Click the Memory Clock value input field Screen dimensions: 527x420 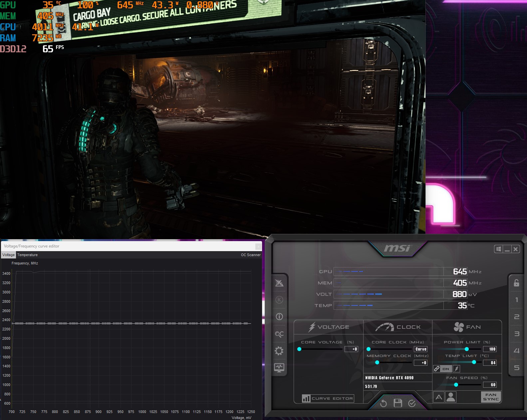click(x=420, y=363)
